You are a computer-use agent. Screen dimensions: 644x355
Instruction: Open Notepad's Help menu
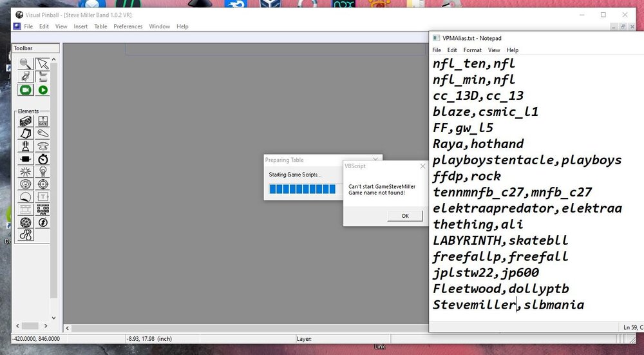[512, 50]
